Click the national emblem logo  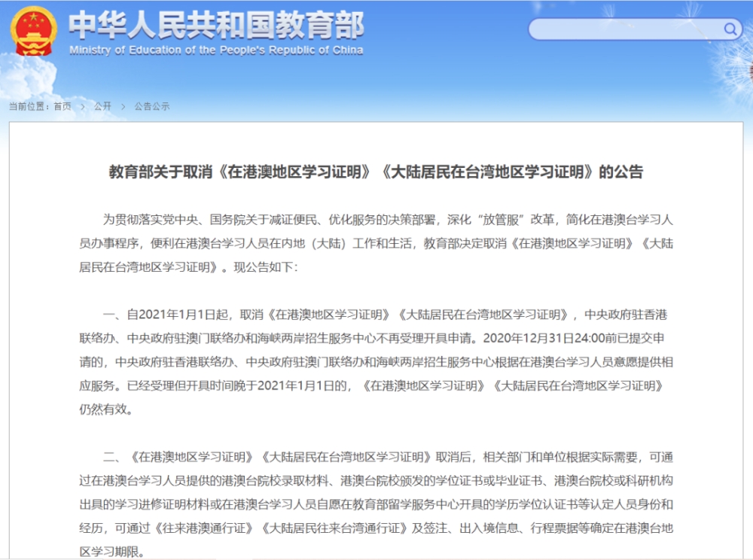33,31
